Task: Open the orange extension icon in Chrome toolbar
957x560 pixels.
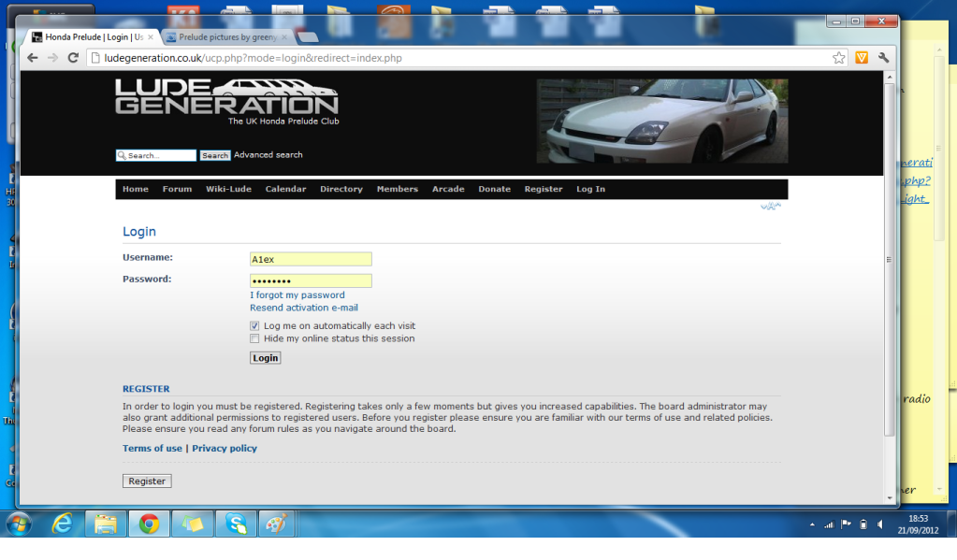Action: [862, 58]
